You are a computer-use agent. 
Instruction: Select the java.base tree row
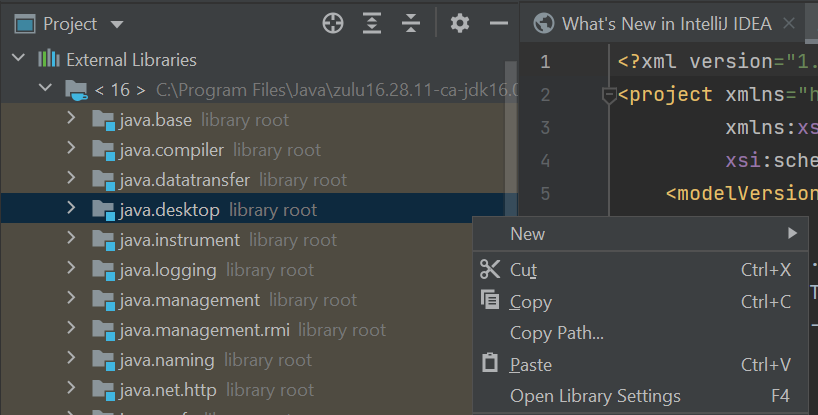click(x=253, y=120)
